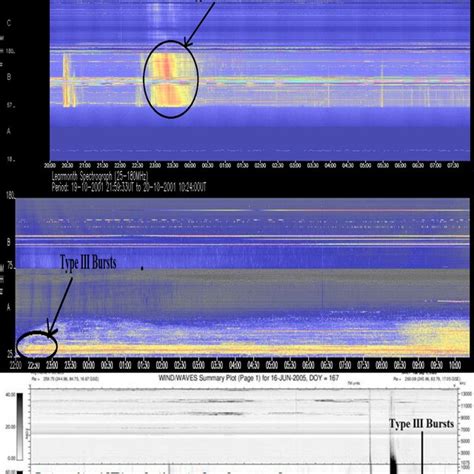Click the arrowhead touching the large circled burst
The image size is (474, 474).
188,43
